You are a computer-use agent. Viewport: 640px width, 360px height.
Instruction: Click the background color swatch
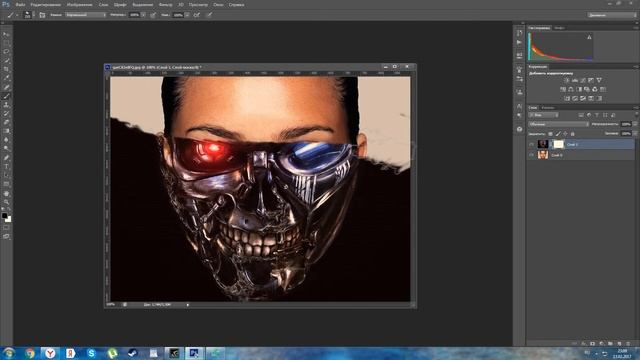(x=9, y=220)
